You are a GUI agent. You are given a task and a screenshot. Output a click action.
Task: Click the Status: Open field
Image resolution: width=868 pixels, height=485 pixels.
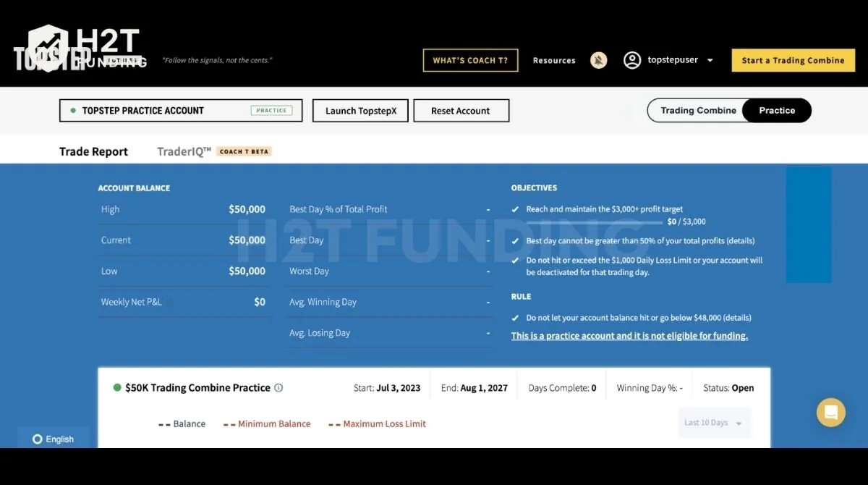[728, 388]
